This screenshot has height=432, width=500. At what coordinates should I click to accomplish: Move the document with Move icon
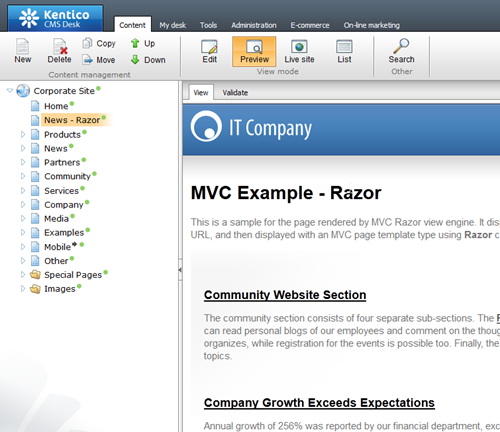(99, 60)
